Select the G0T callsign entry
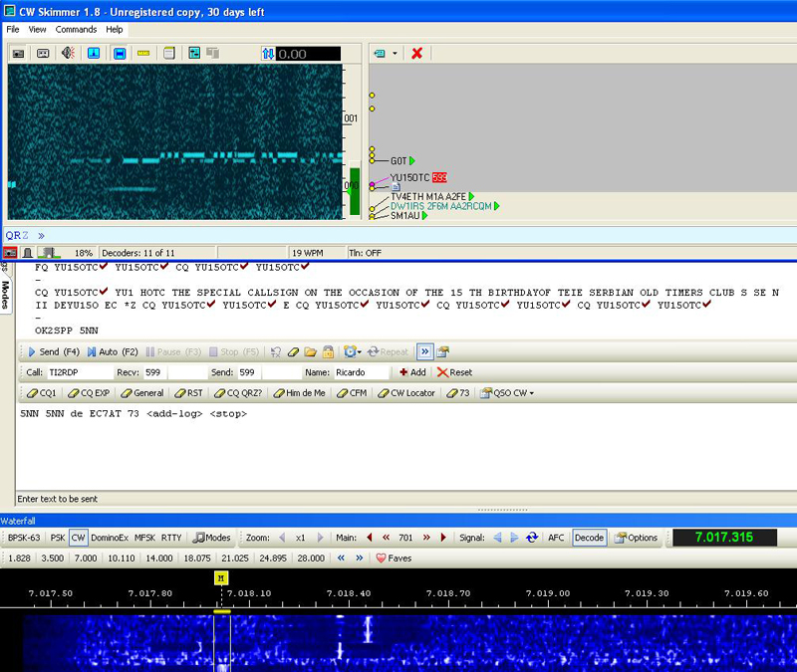 coord(398,161)
